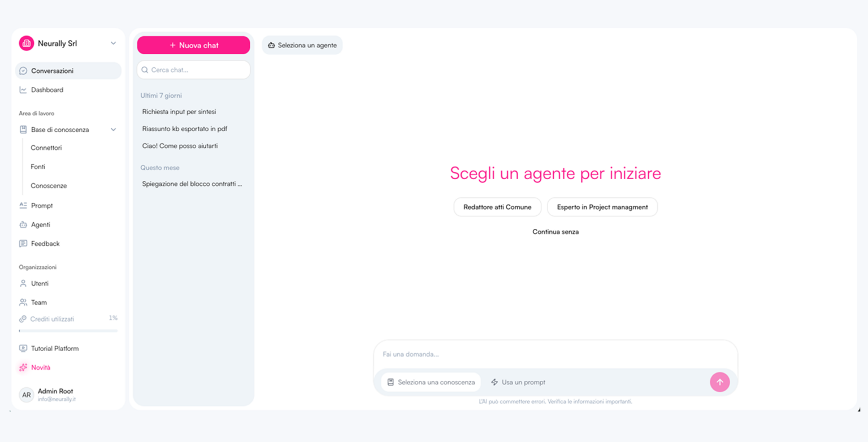Viewport: 868px width, 442px height.
Task: Send the message with the pink arrow button
Action: (719, 382)
